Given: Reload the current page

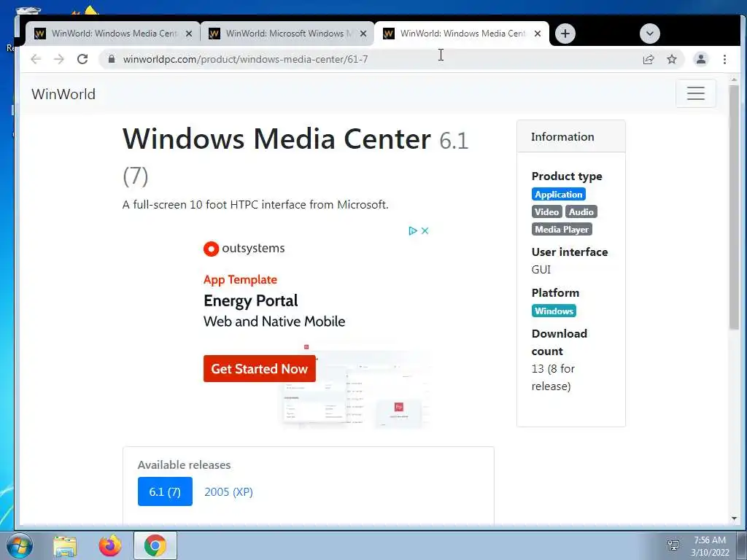Looking at the screenshot, I should [x=82, y=59].
